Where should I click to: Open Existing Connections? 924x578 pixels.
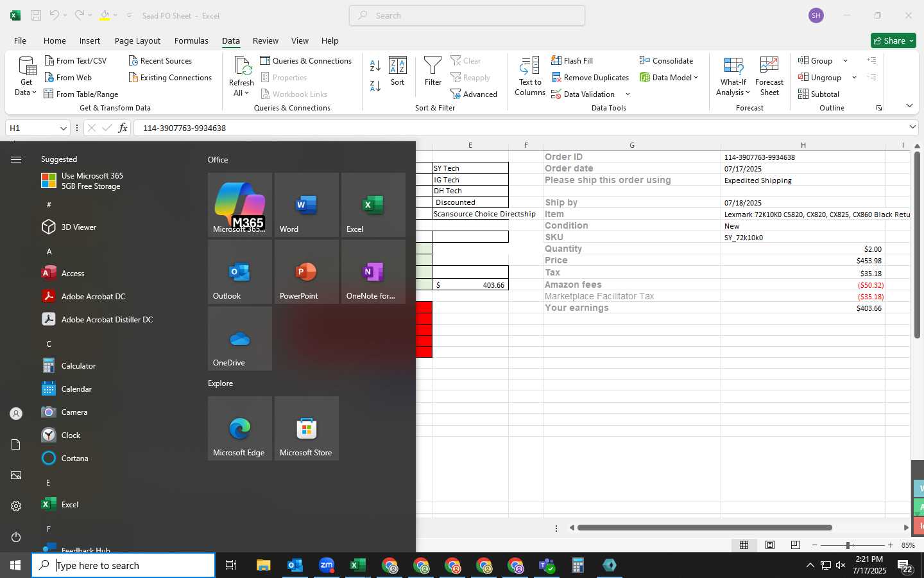pyautogui.click(x=170, y=77)
